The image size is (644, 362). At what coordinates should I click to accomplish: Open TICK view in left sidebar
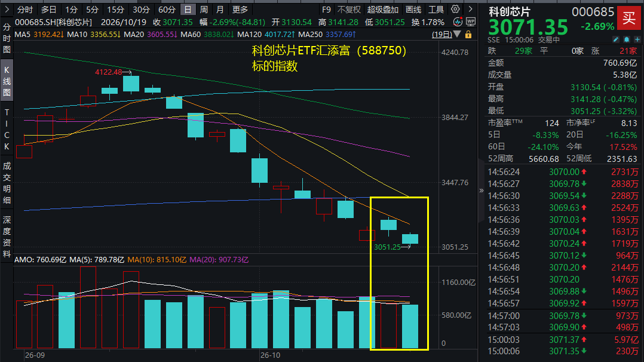coord(7,129)
